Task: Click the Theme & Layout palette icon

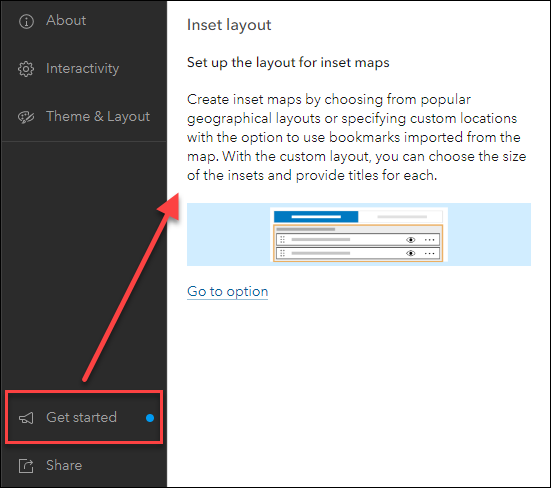Action: [26, 117]
